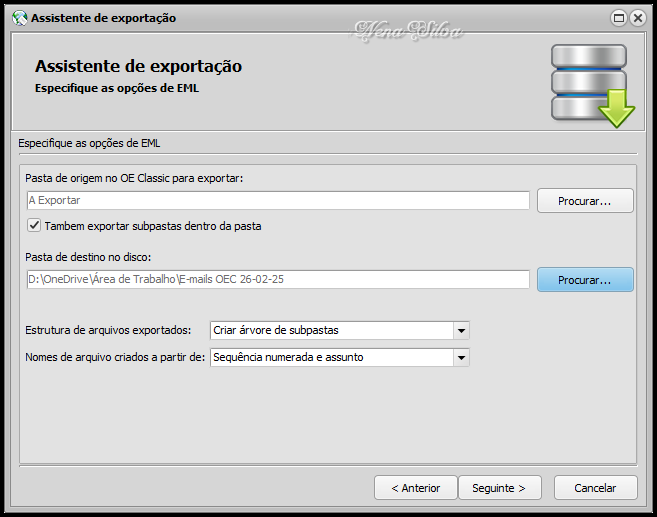Click the window title bar text
Screen dimensions: 657x517
click(x=104, y=18)
